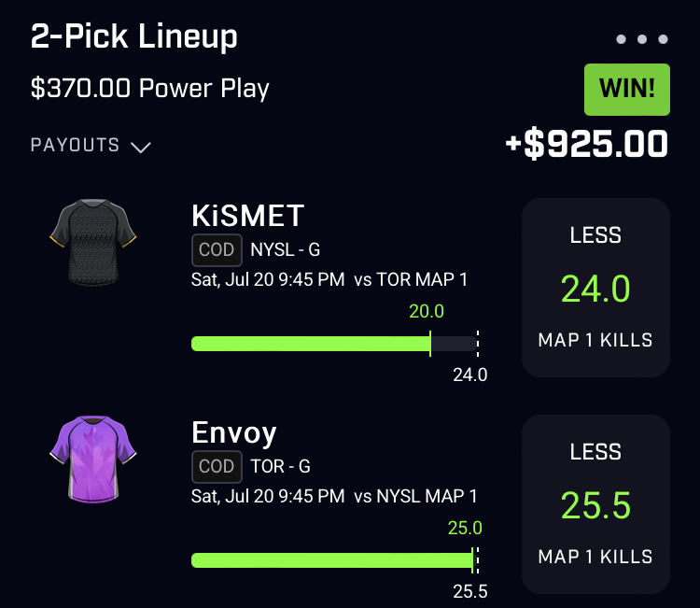Click the 24.0 dashed line marker on KiSMET's bar
Screen dimensions: 700x608
[478, 344]
